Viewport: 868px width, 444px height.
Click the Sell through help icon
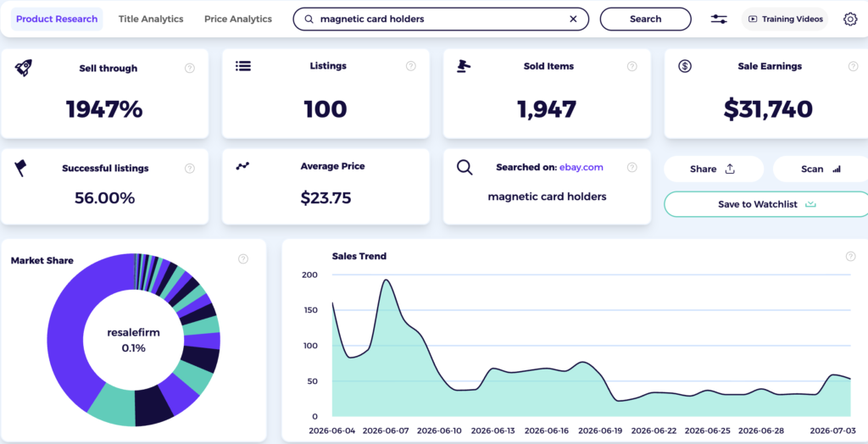point(189,68)
